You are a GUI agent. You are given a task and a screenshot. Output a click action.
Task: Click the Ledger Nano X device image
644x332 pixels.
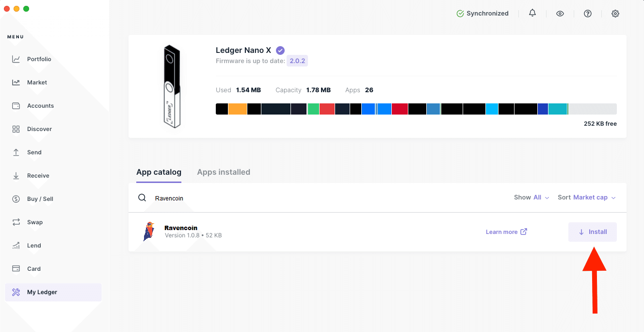tap(172, 86)
